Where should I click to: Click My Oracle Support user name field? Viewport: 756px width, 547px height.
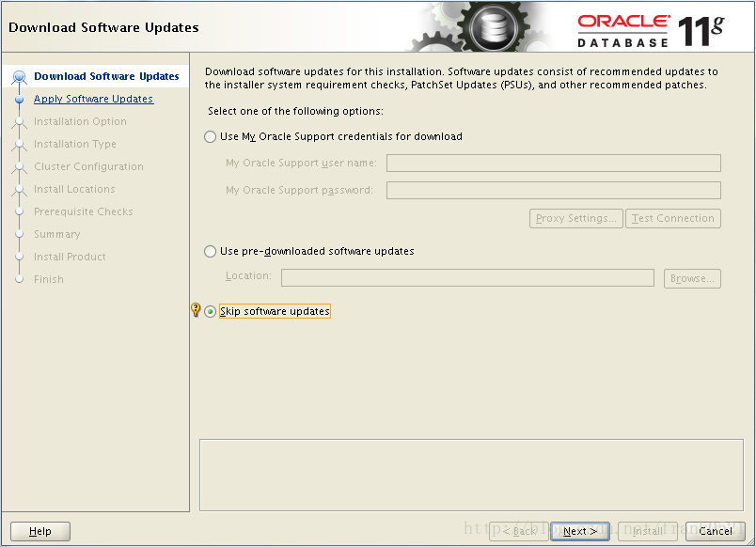pyautogui.click(x=554, y=163)
